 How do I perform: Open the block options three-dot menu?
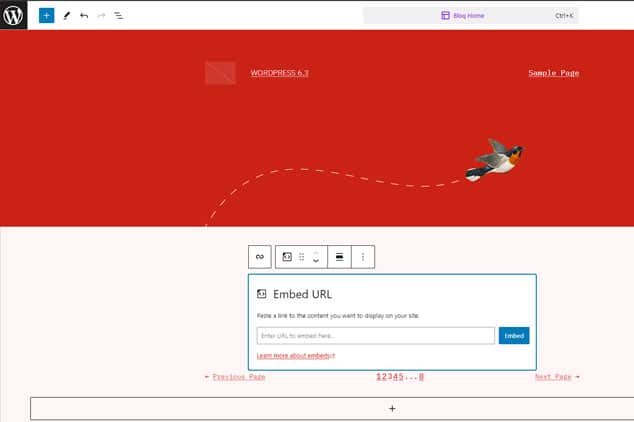tap(363, 257)
